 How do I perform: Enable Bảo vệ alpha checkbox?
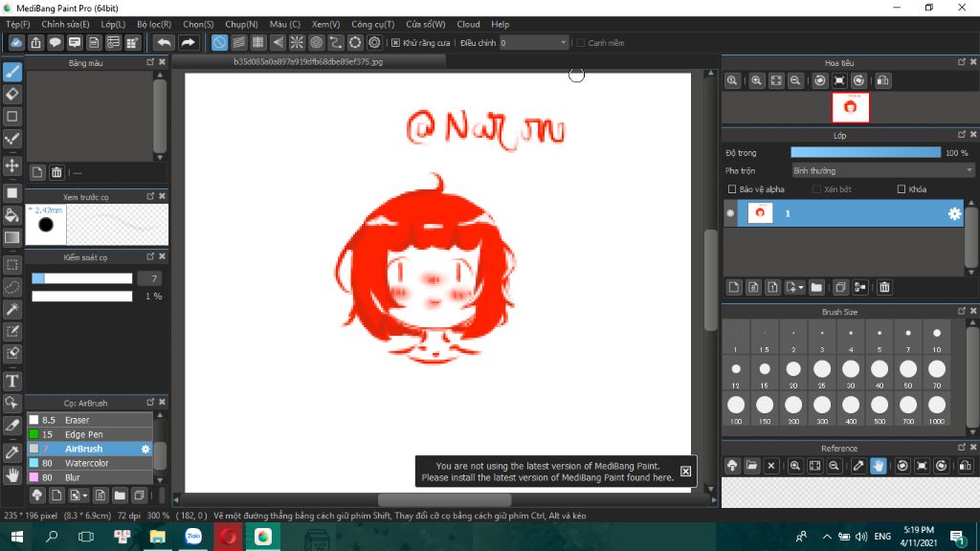coord(732,189)
